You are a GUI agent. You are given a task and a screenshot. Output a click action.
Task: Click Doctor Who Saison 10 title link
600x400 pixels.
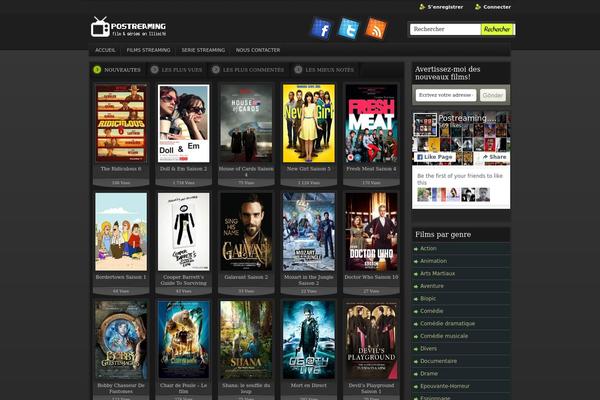point(371,277)
